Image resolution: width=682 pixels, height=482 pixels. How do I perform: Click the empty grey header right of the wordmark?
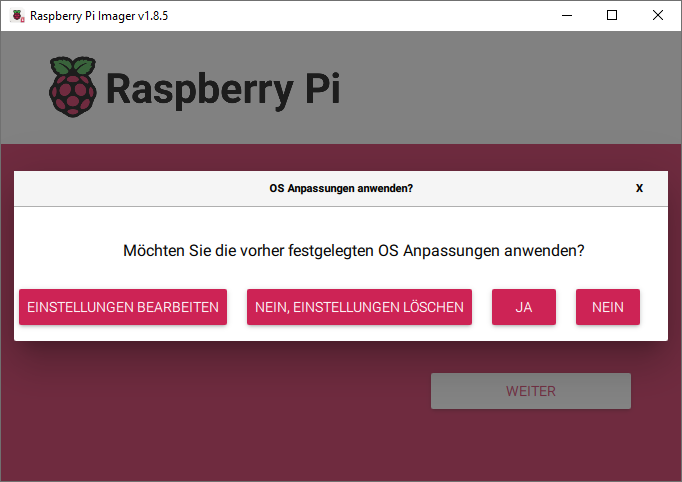coord(509,87)
